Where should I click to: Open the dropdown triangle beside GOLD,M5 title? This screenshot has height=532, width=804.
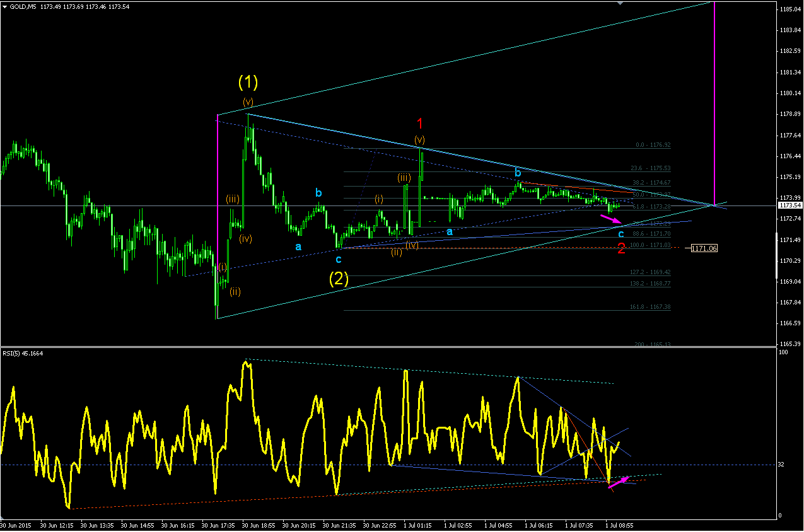tap(5, 6)
